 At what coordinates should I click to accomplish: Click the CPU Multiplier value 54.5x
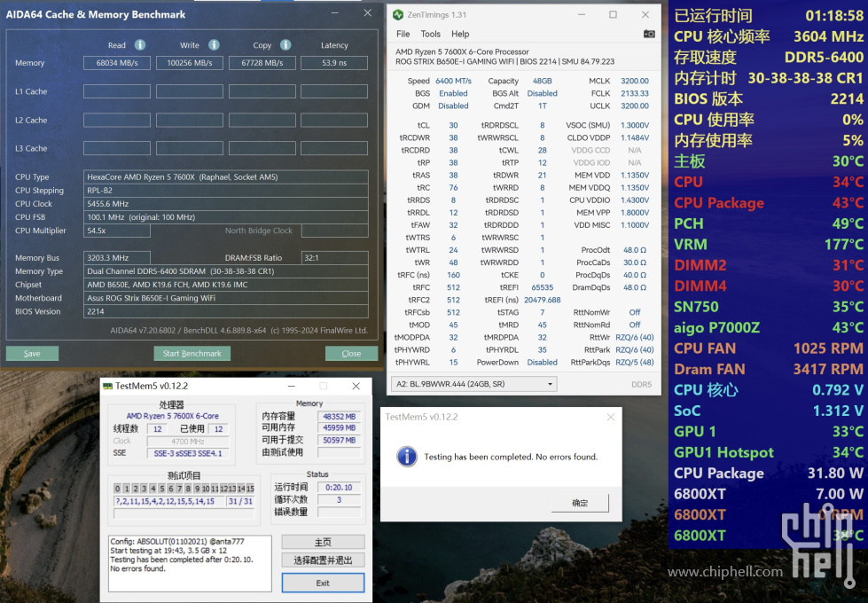117,231
